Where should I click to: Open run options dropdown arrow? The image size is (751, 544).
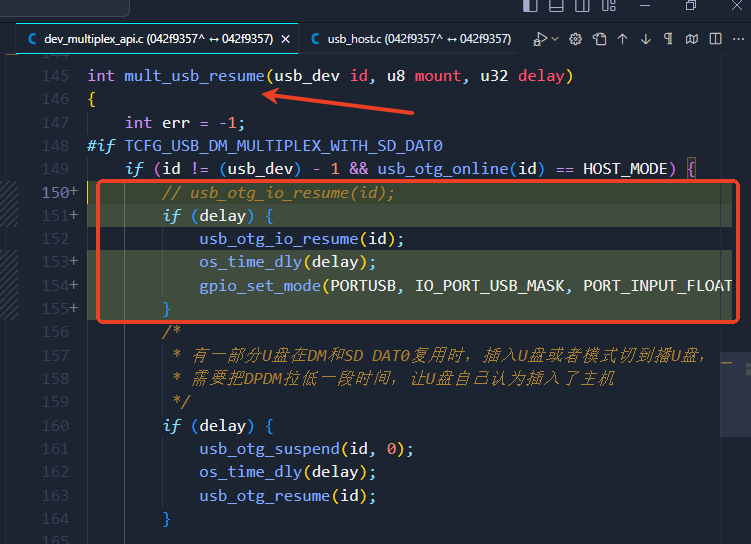[x=555, y=39]
